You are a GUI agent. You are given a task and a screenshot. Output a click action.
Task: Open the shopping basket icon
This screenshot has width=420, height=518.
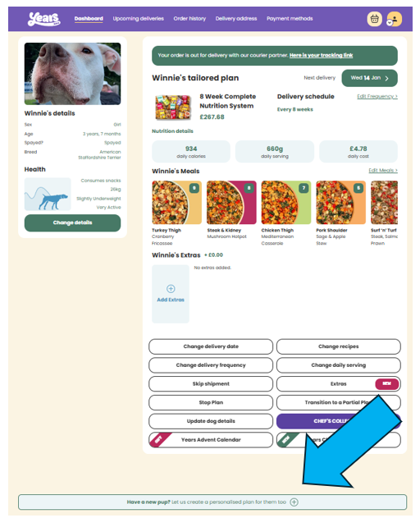pos(374,19)
